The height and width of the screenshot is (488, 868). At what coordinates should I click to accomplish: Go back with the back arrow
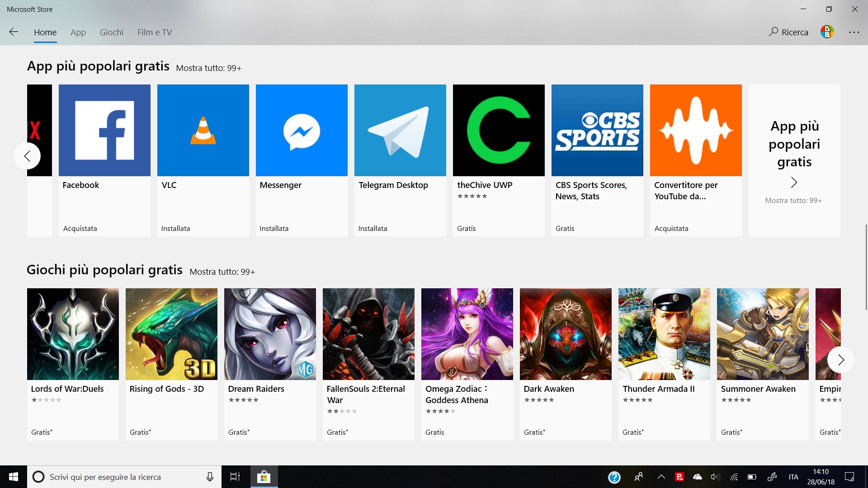click(14, 32)
